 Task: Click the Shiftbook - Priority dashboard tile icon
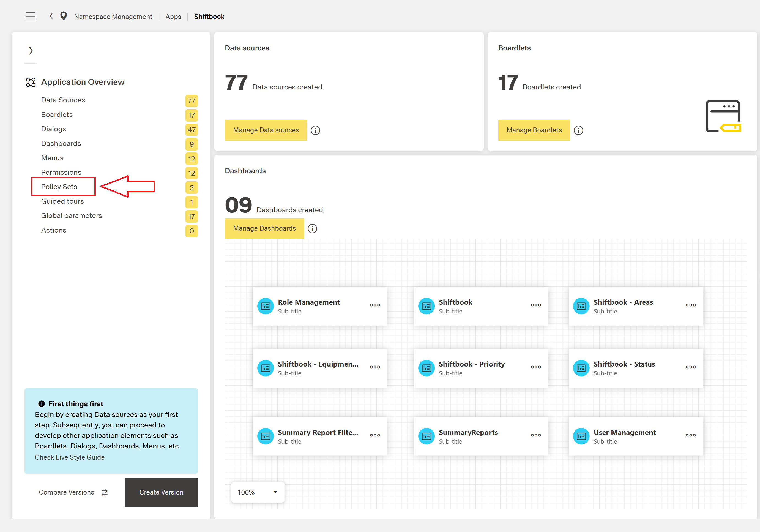(426, 367)
